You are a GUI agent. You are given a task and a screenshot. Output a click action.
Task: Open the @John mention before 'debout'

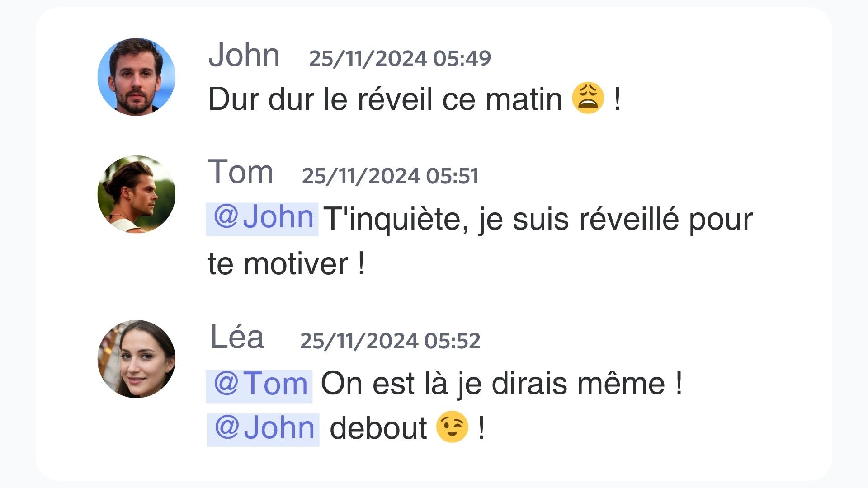pos(263,430)
